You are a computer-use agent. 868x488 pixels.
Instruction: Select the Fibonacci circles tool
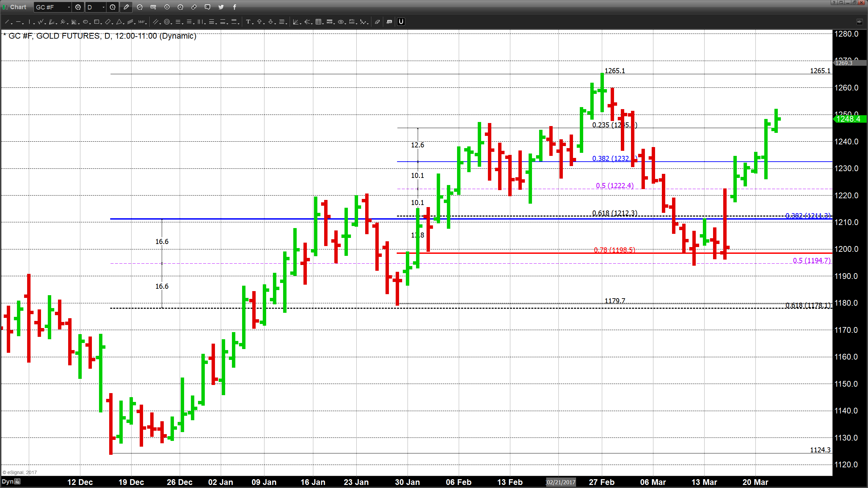[x=167, y=22]
